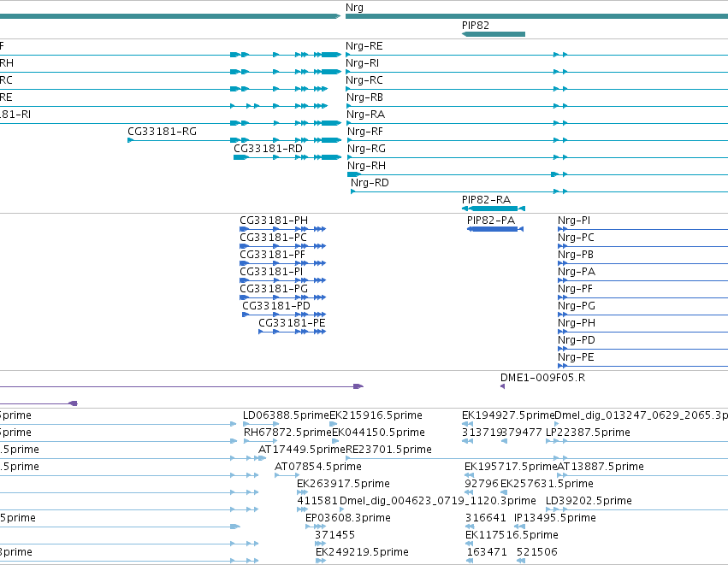Open the Nrg-RE transcript label
728x565 pixels.
pyautogui.click(x=364, y=46)
